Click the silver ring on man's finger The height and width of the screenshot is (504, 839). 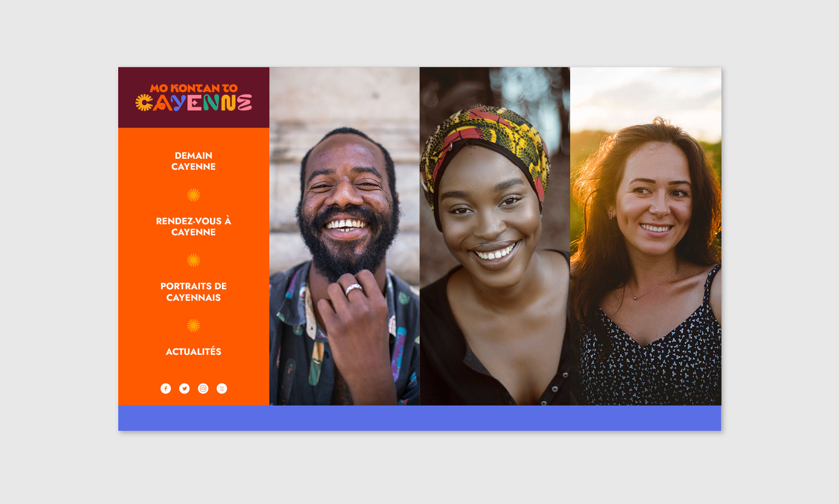click(x=353, y=289)
